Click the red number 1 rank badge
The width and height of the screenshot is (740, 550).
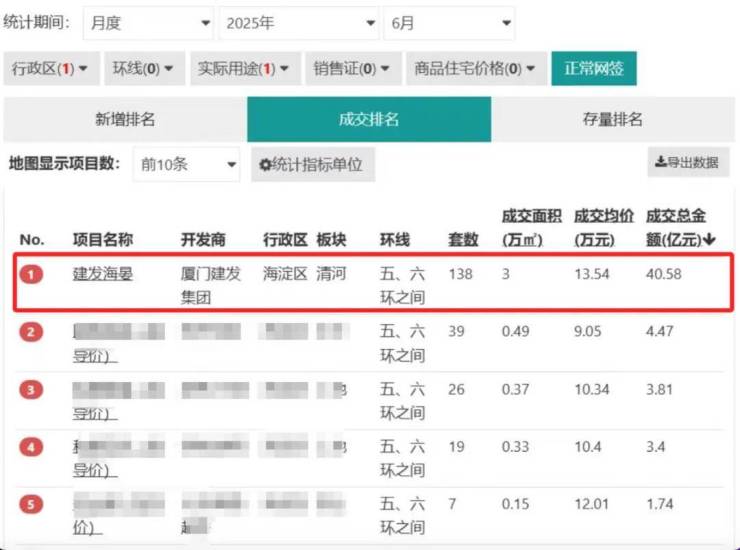33,274
